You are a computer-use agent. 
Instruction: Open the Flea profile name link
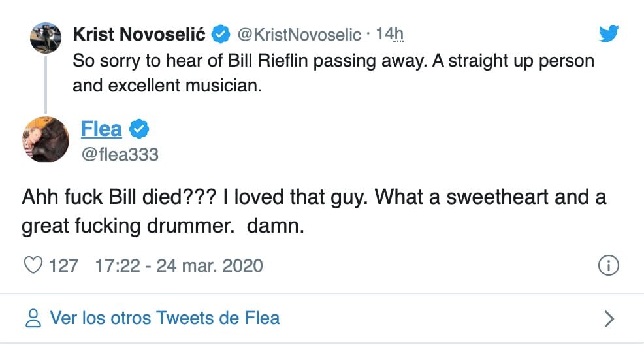101,129
